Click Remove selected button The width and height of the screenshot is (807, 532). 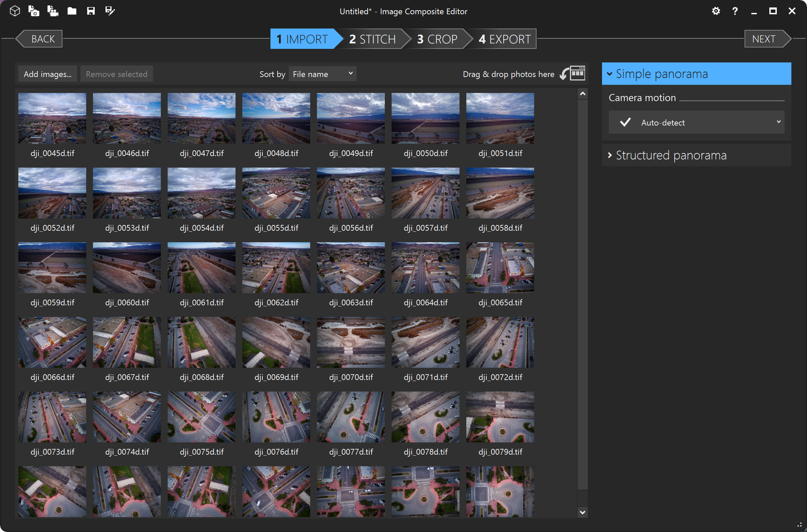coord(116,74)
